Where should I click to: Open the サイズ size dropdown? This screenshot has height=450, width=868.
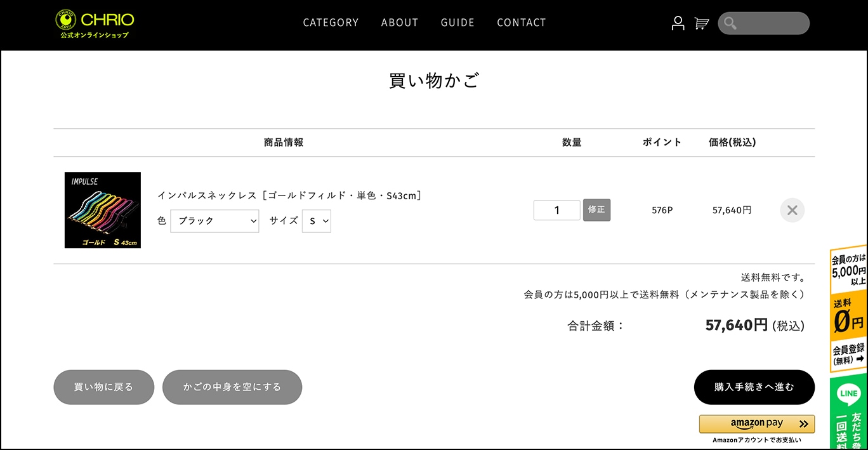pyautogui.click(x=316, y=221)
